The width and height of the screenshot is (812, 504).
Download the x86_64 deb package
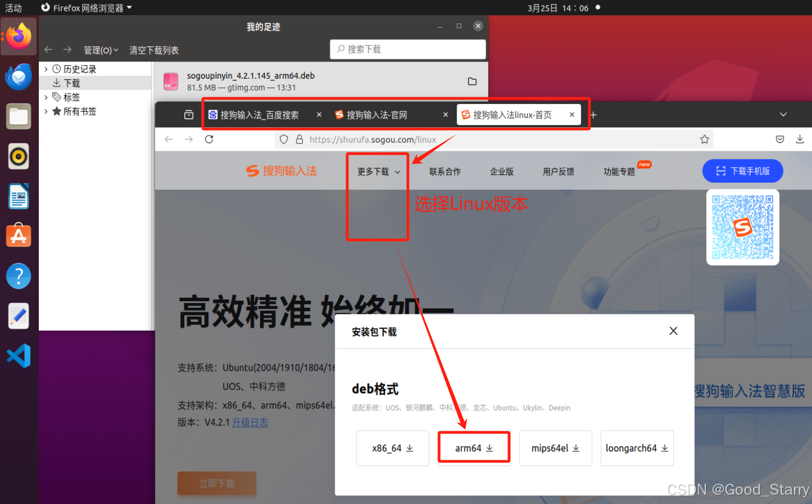point(393,448)
